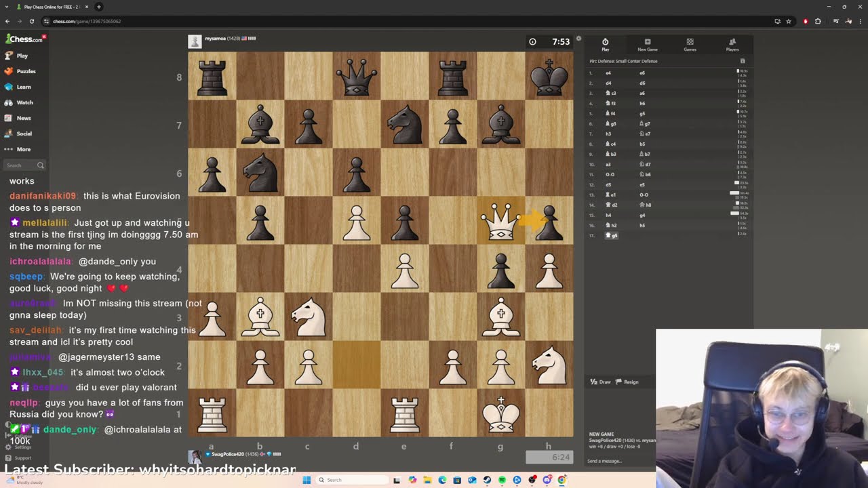Click the black queen on d8

[357, 77]
